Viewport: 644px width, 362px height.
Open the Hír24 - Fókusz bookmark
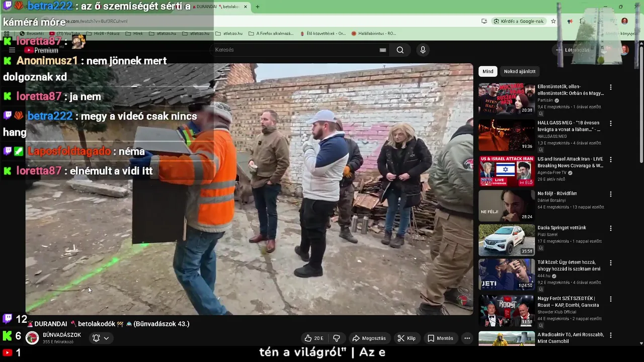(103, 34)
